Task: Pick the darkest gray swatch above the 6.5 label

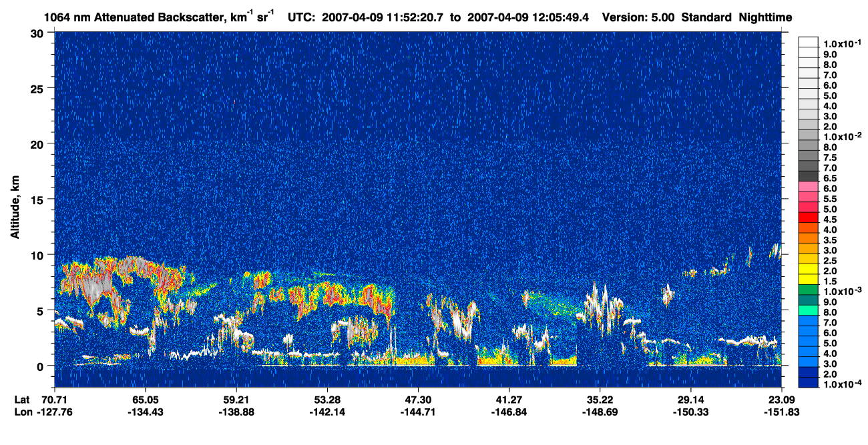Action: (x=808, y=176)
